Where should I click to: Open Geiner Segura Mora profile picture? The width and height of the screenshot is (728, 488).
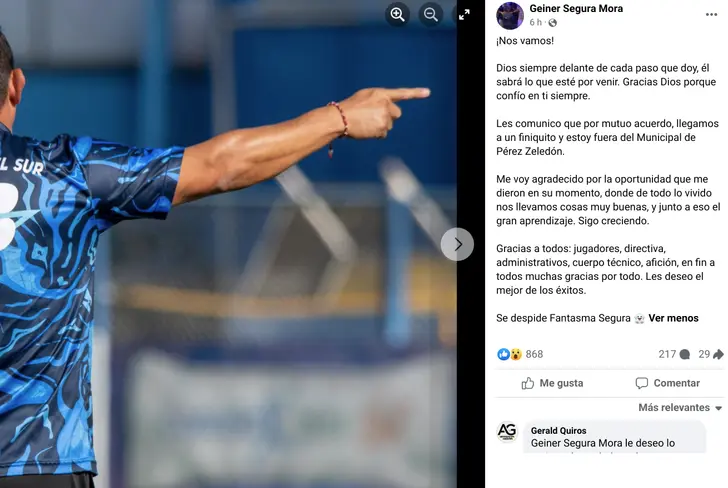click(510, 16)
